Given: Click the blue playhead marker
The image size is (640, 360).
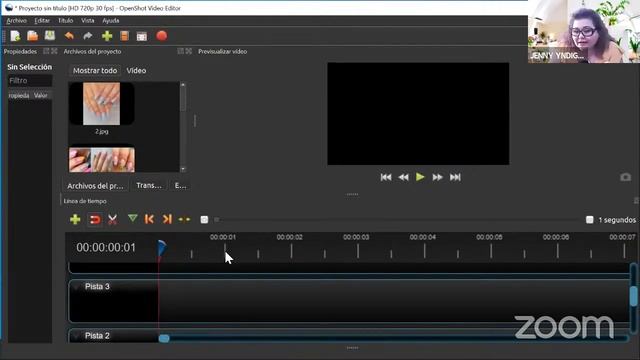Looking at the screenshot, I should point(162,247).
